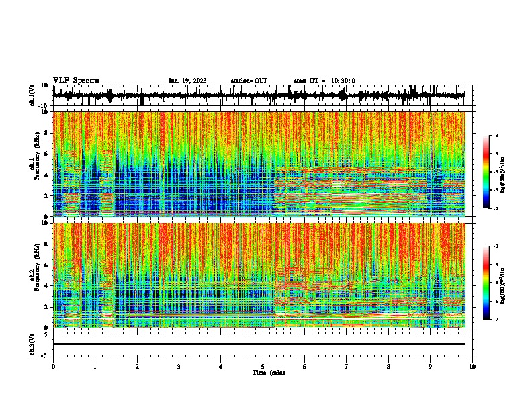This screenshot has height=411, width=532.
Task: Click the '8' kHz tick of ch.1 spectrogram
Action: [47, 133]
